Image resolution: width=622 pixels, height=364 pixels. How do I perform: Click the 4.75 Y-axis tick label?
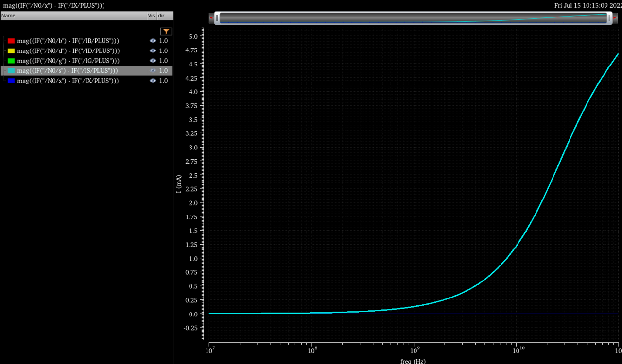coord(191,50)
